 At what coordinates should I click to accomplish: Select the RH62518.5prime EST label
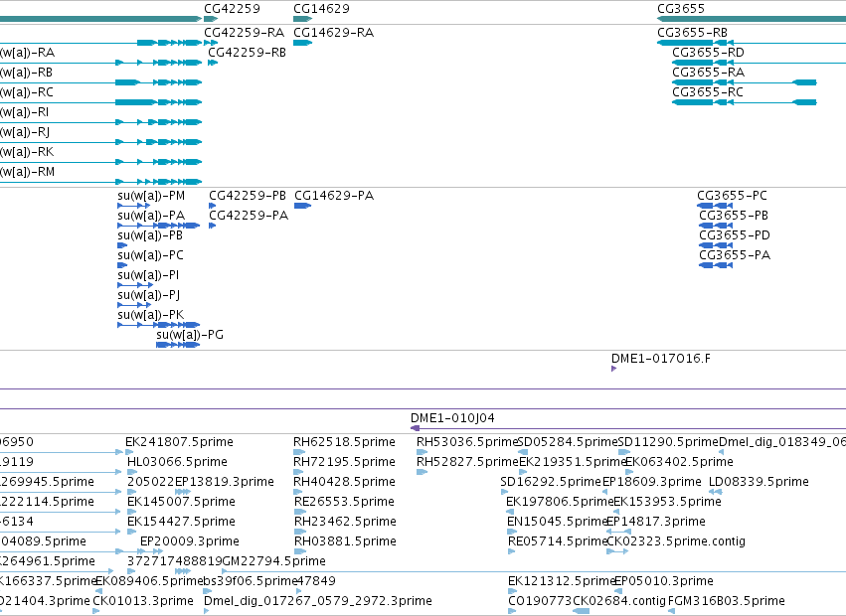[x=344, y=442]
